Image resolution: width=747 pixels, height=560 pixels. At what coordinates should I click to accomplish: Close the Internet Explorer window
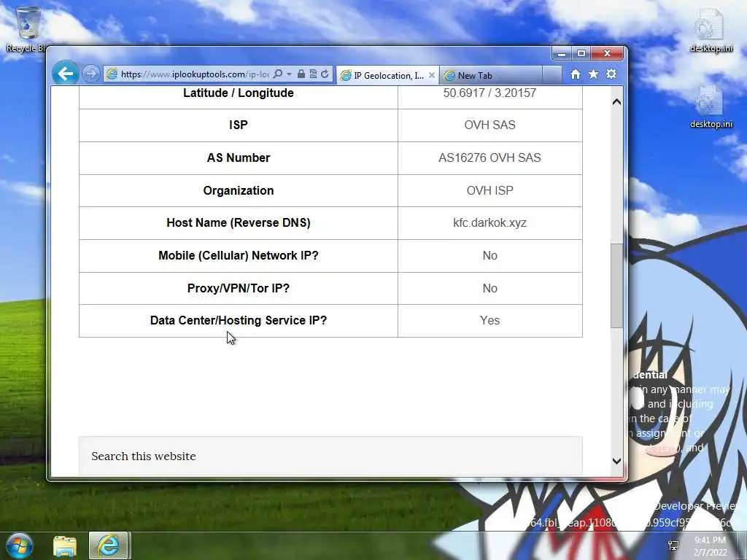607,53
